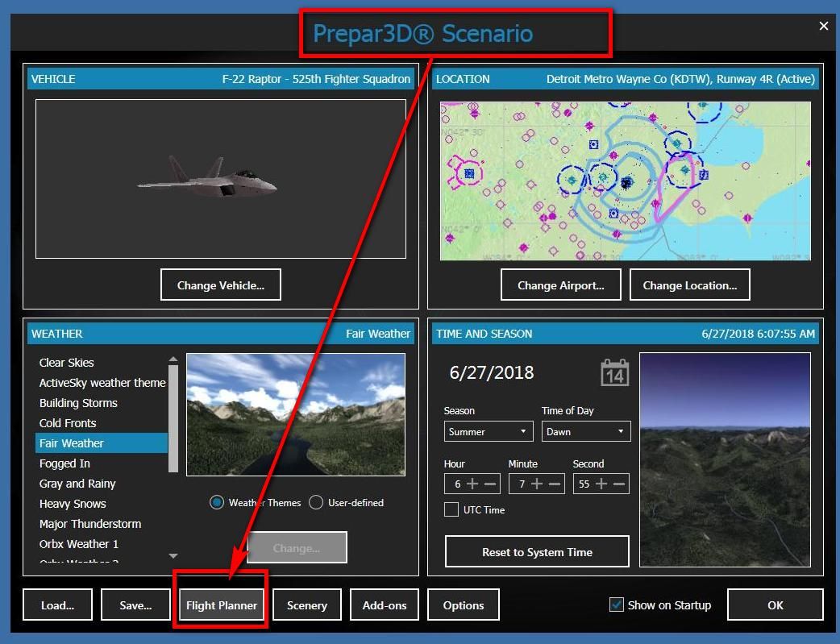Increase the Second value with plus

pyautogui.click(x=601, y=484)
